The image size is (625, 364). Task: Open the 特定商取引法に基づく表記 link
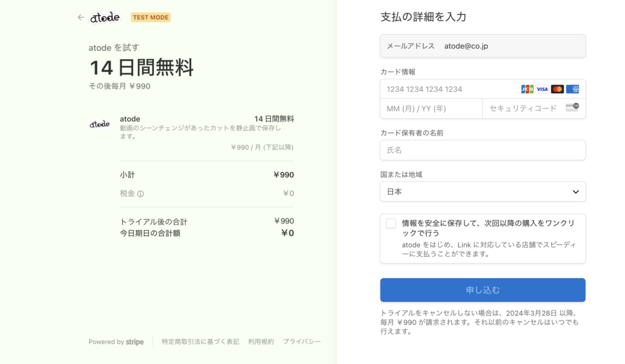(200, 341)
